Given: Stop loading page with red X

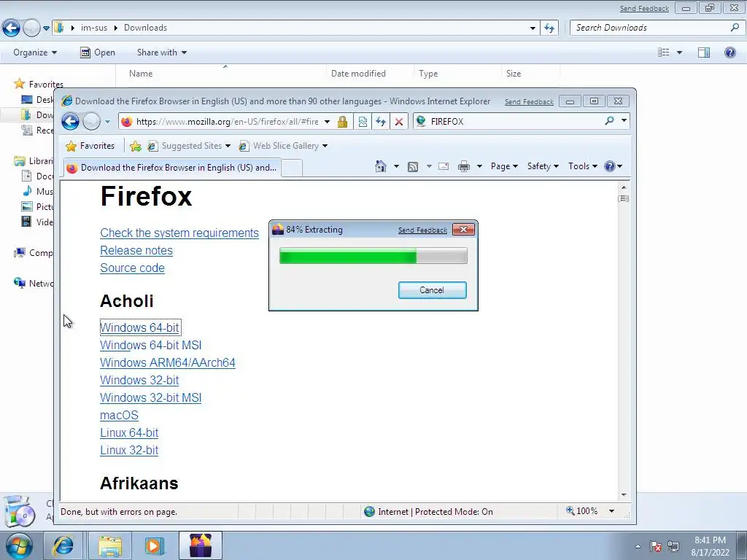Looking at the screenshot, I should click(x=399, y=122).
